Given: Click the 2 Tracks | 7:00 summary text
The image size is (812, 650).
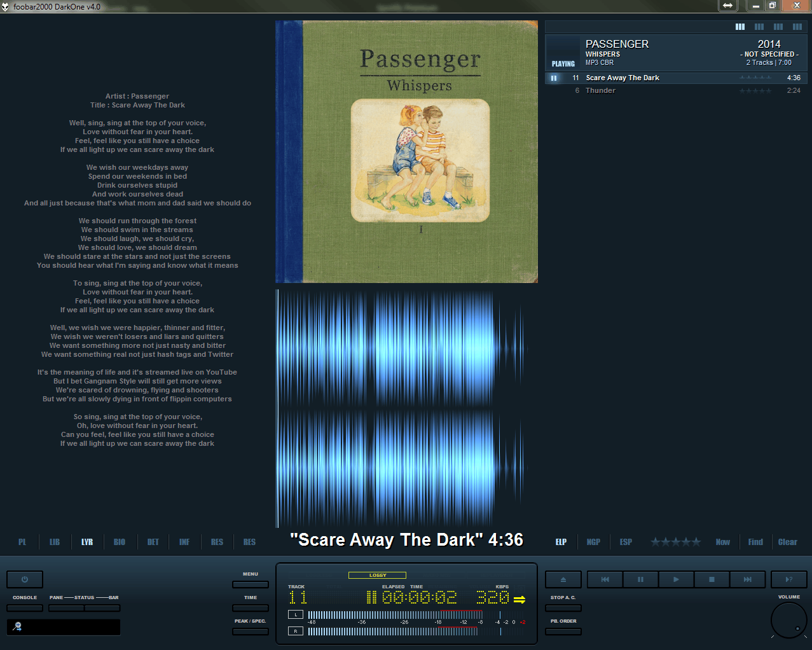Looking at the screenshot, I should (x=769, y=62).
